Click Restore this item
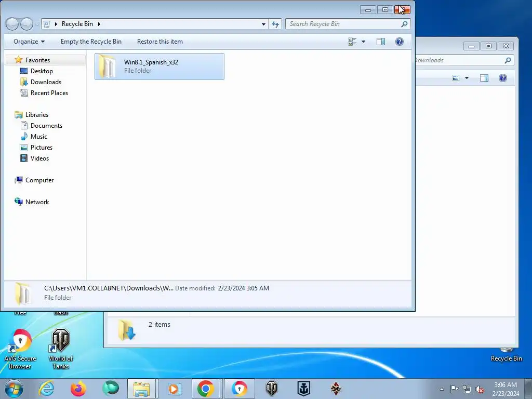This screenshot has width=532, height=399. click(160, 42)
